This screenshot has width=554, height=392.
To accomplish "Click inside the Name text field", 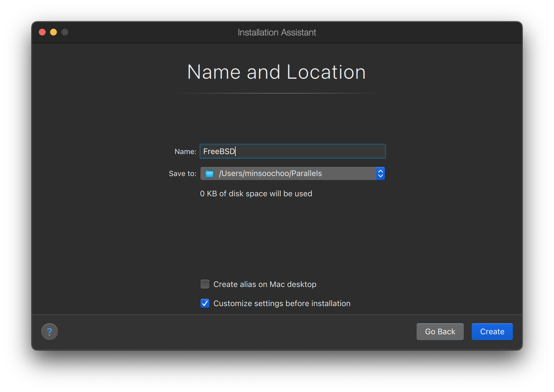I will 292,151.
